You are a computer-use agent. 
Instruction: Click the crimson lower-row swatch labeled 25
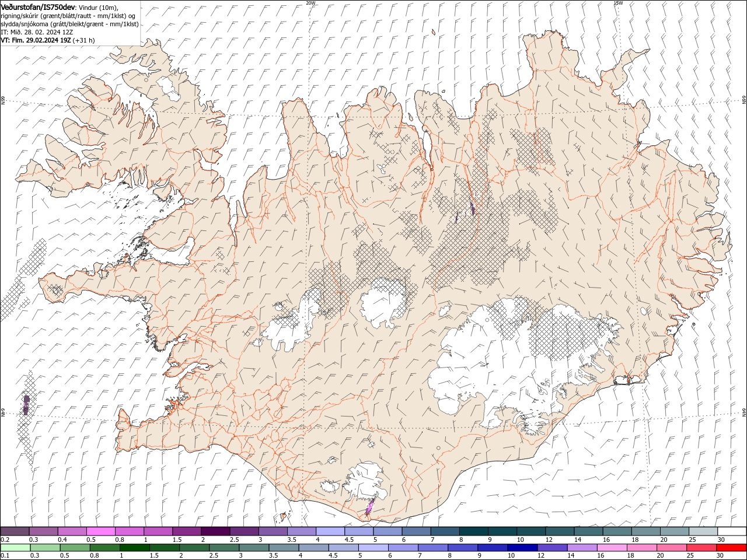click(x=701, y=548)
